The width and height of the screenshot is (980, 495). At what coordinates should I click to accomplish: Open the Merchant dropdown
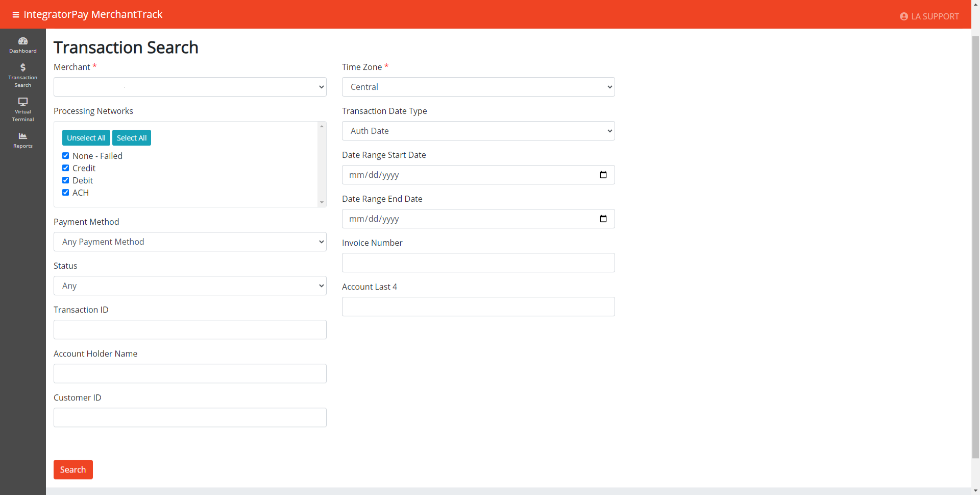pyautogui.click(x=189, y=87)
